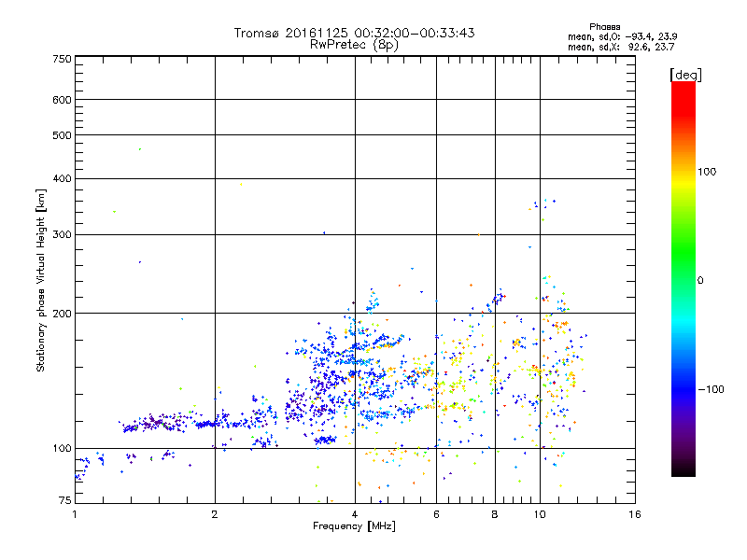Click the colorbar tick label '100'

point(707,172)
